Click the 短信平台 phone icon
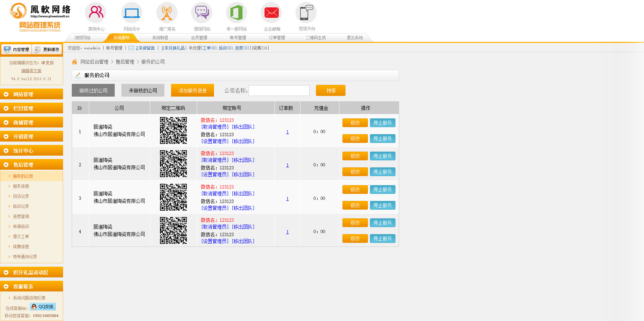Image resolution: width=644 pixels, height=321 pixels. tap(306, 13)
